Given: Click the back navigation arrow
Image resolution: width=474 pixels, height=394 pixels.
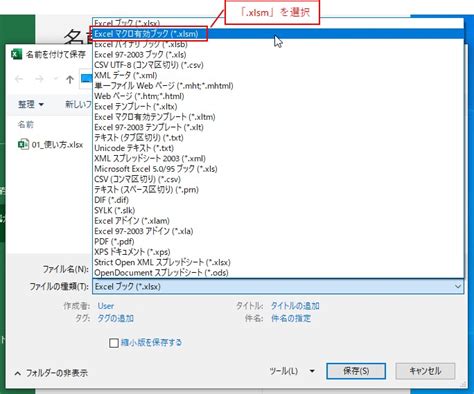Looking at the screenshot, I should (19, 79).
